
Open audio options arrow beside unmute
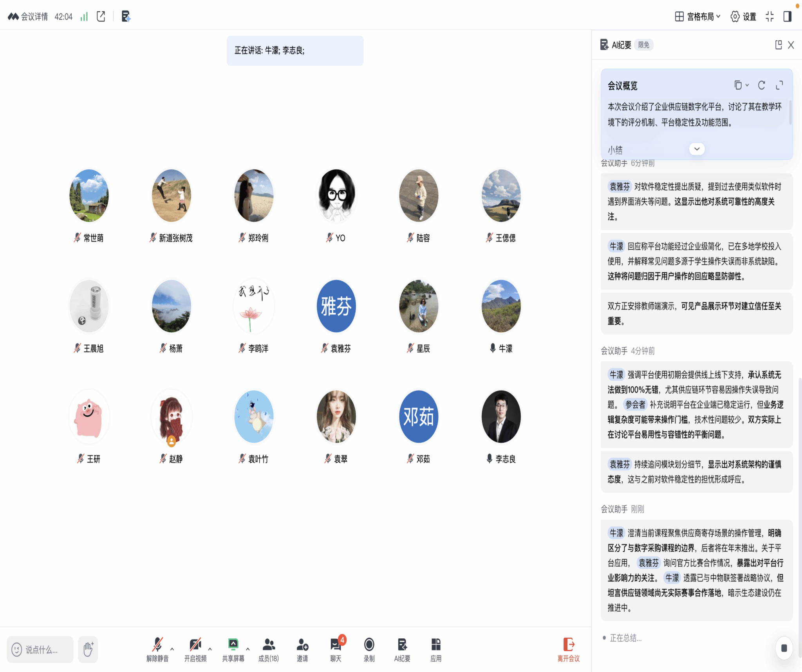[172, 649]
